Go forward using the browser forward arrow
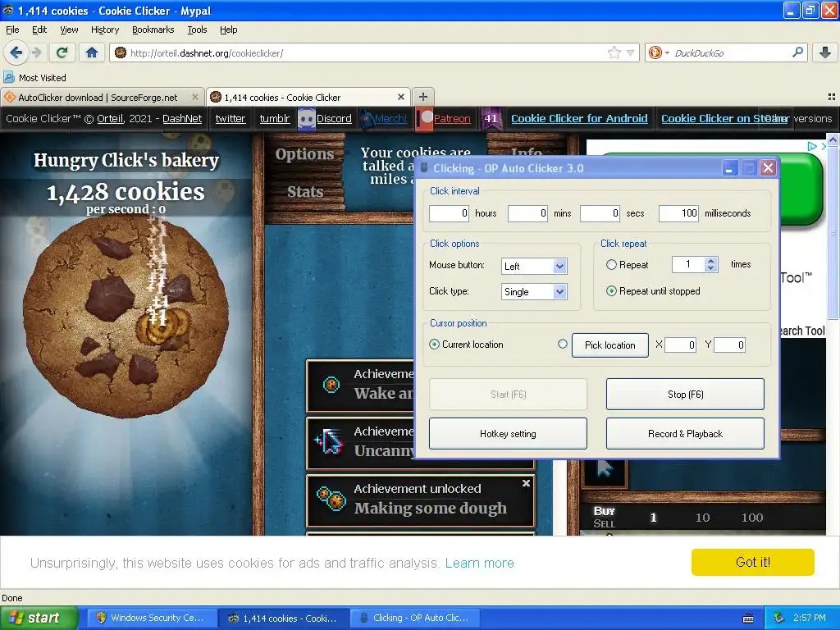Image resolution: width=840 pixels, height=630 pixels. (x=37, y=52)
